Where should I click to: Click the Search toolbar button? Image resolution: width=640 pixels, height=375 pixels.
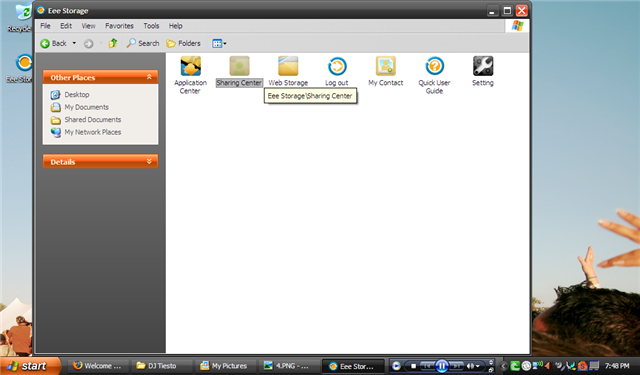point(143,43)
